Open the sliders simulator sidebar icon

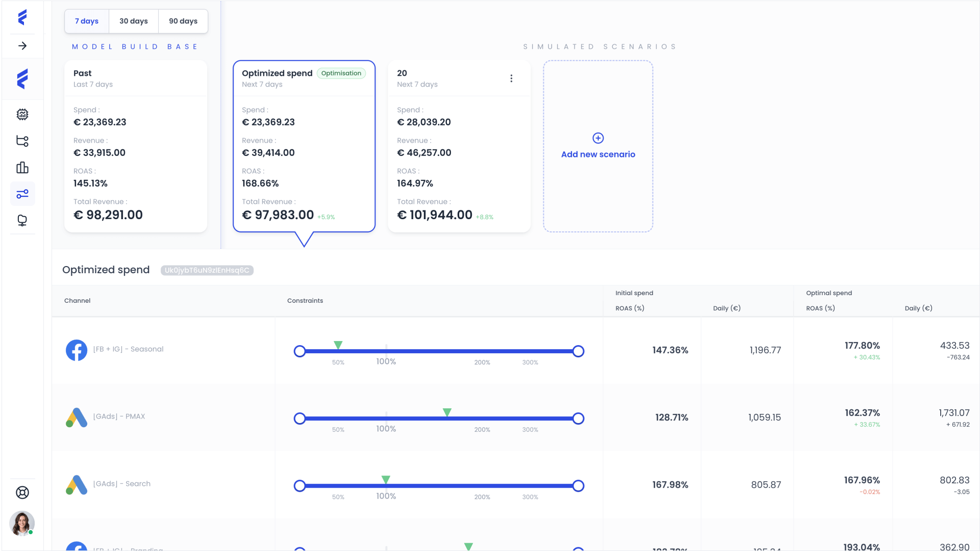click(22, 194)
